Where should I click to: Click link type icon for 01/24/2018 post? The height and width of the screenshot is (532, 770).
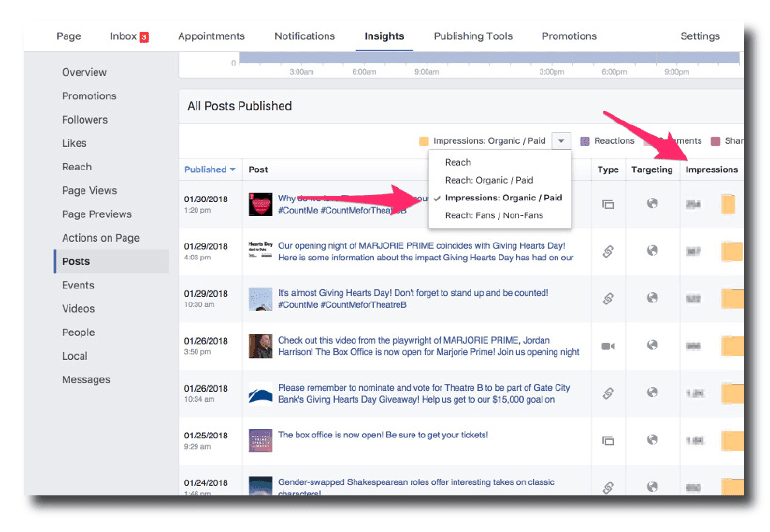pyautogui.click(x=608, y=487)
